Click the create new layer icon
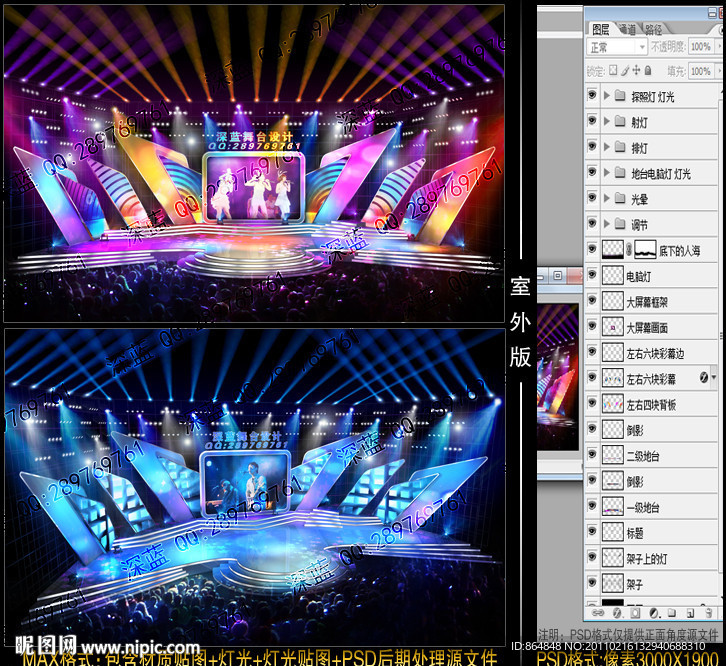 coord(689,611)
